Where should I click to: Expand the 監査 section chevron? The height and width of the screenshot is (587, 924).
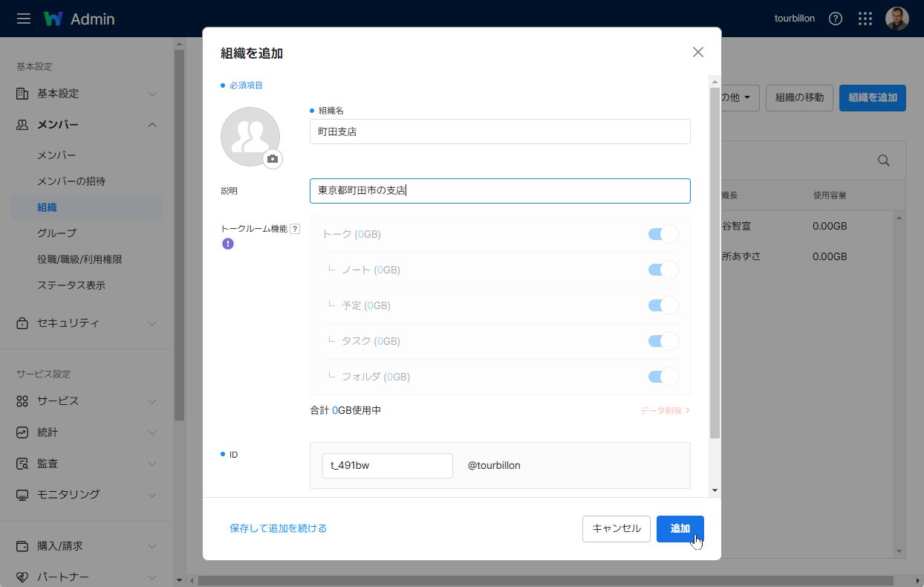(x=152, y=464)
